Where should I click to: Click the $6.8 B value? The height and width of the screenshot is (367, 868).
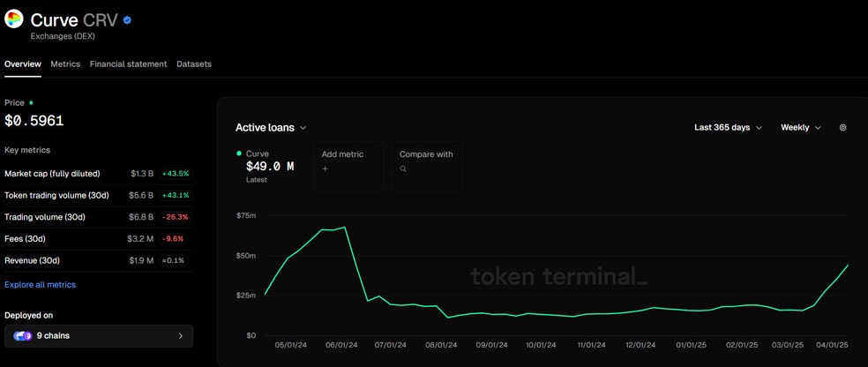coord(142,217)
